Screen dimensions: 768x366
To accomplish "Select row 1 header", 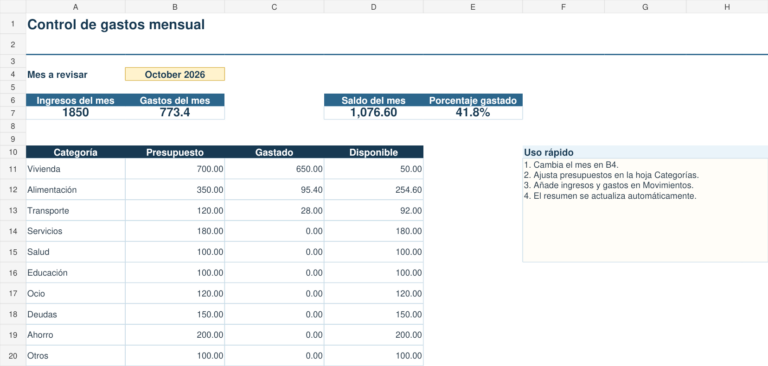I will (13, 24).
